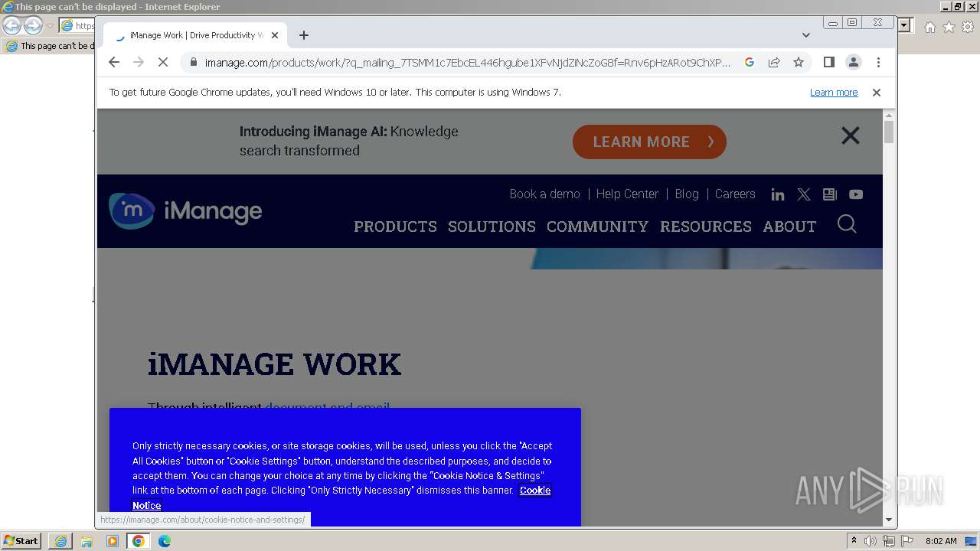Click the Windows Start button
Viewport: 980px width, 551px height.
21,541
